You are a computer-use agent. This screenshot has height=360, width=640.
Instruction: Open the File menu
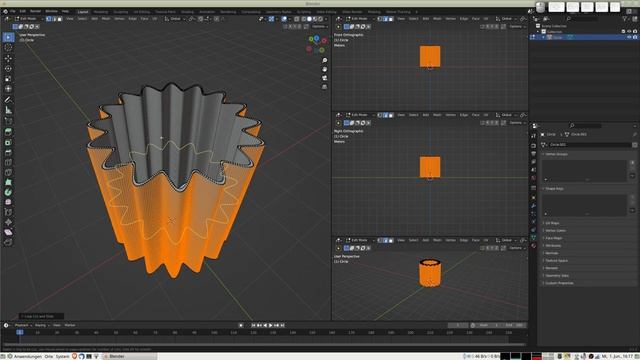tap(13, 11)
